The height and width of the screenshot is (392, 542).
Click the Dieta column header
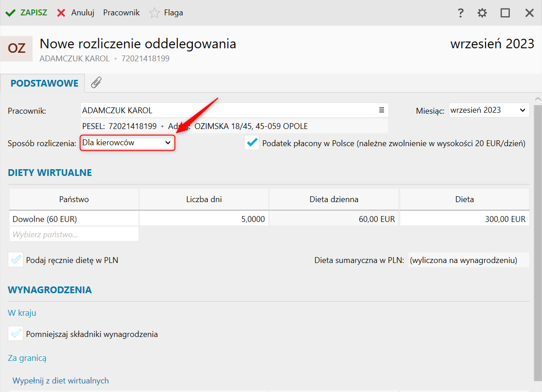[464, 199]
